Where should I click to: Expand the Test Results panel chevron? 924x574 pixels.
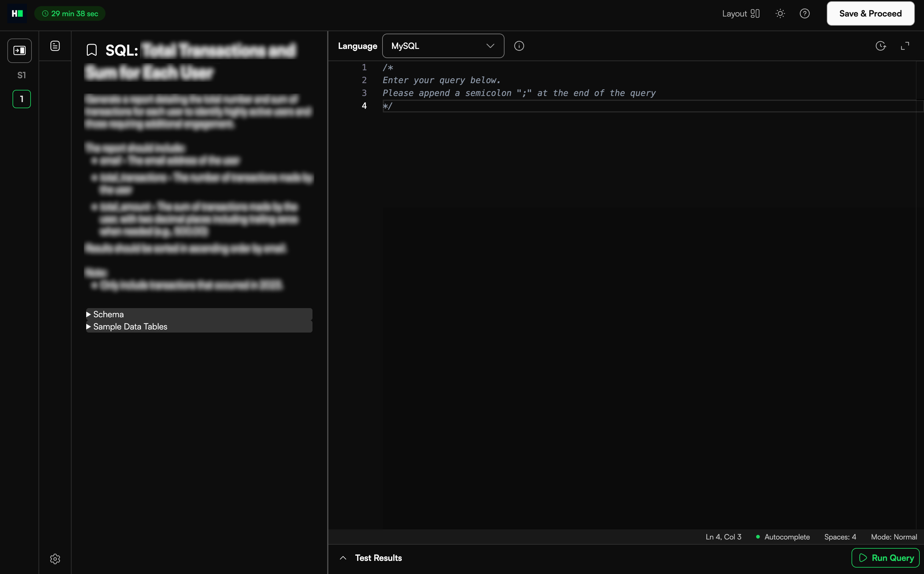click(x=343, y=558)
